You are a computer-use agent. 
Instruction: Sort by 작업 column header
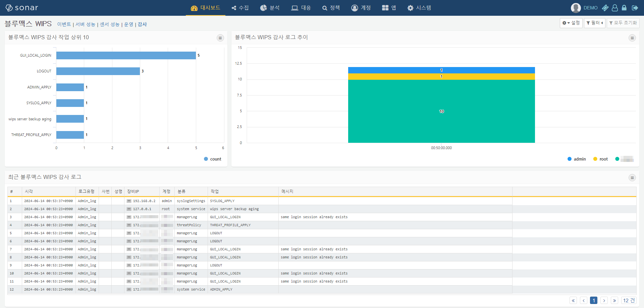pyautogui.click(x=243, y=191)
